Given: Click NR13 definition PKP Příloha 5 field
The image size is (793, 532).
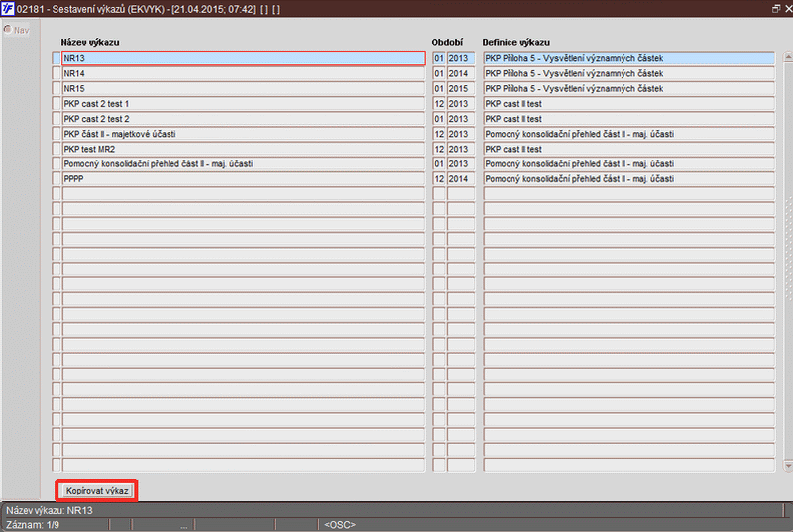Looking at the screenshot, I should tap(629, 58).
